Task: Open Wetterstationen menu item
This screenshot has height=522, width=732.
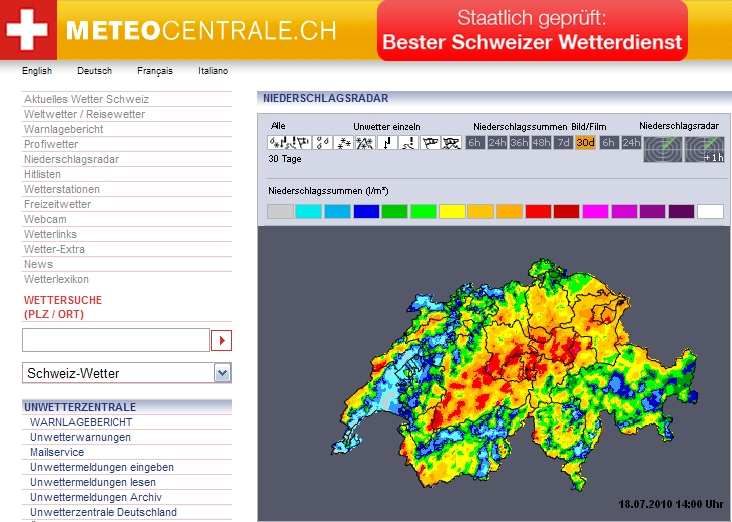Action: tap(62, 189)
